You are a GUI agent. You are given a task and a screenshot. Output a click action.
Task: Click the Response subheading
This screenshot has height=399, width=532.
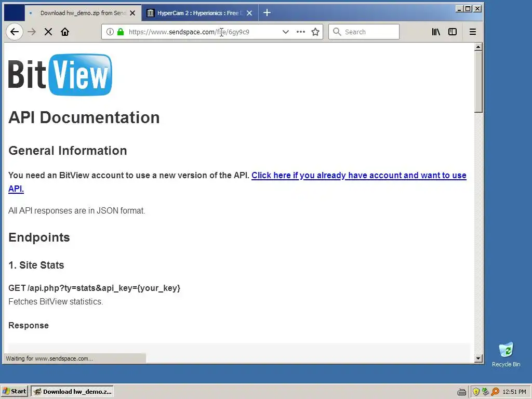pos(29,325)
